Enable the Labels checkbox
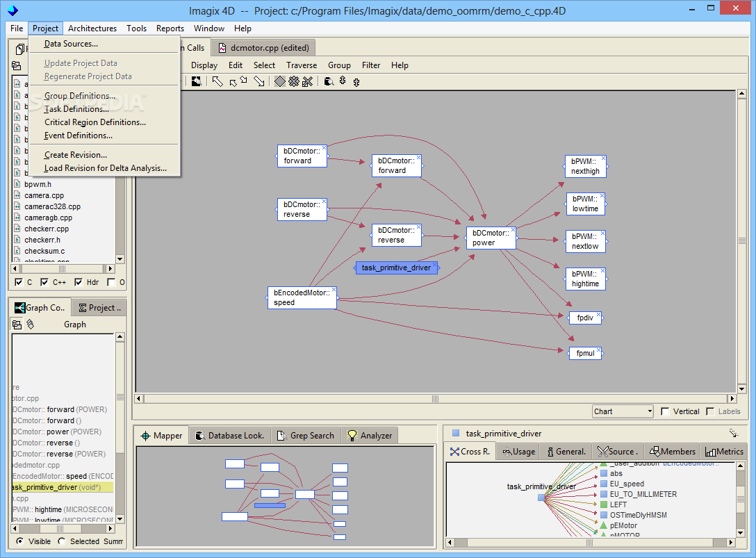756x558 pixels. (x=709, y=411)
